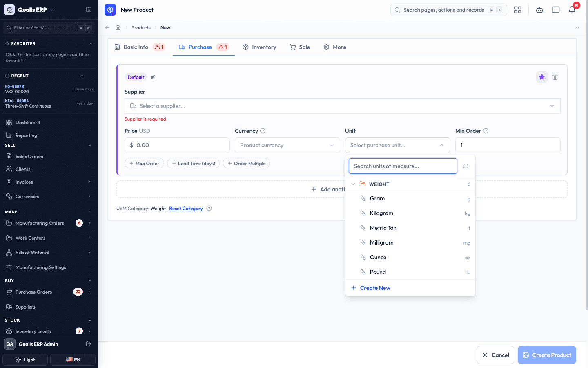This screenshot has width=588, height=368.
Task: Open global search pages bar
Action: coord(449,10)
